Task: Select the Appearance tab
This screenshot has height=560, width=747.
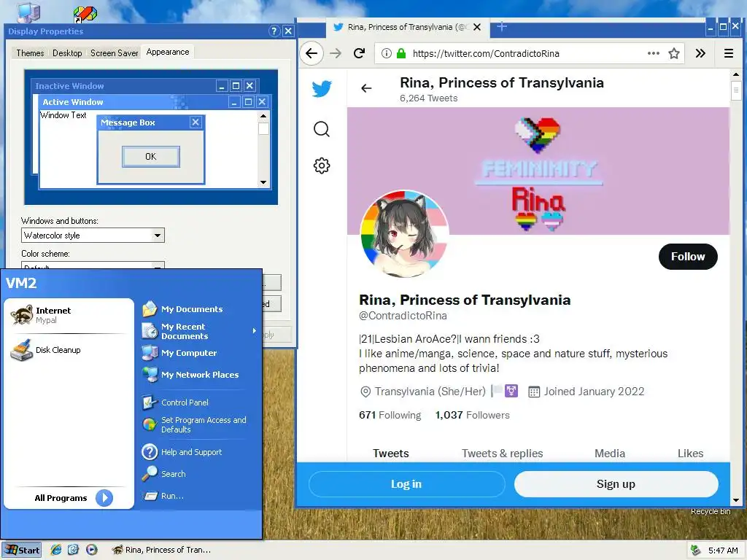Action: tap(168, 52)
